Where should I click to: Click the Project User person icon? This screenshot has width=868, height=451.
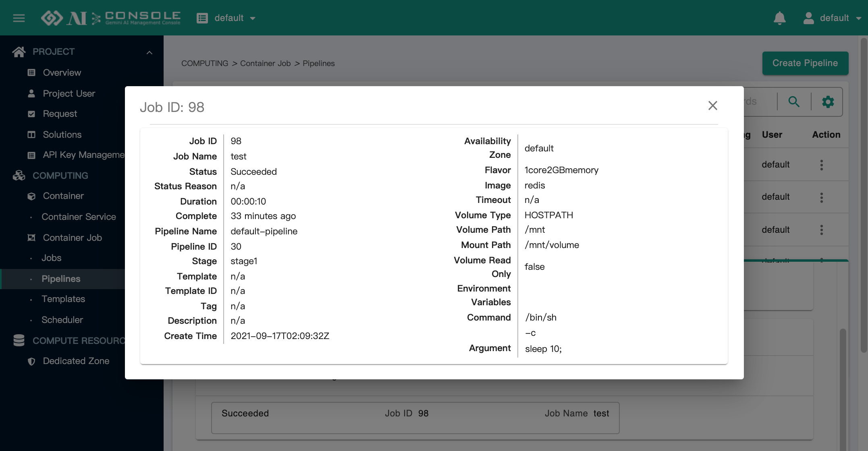(31, 93)
